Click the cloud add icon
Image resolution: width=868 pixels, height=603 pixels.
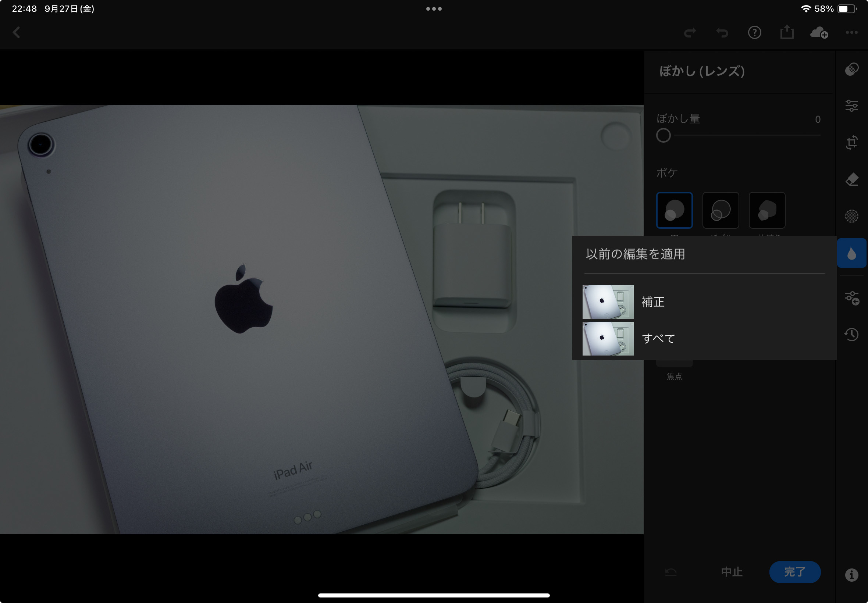pos(819,33)
